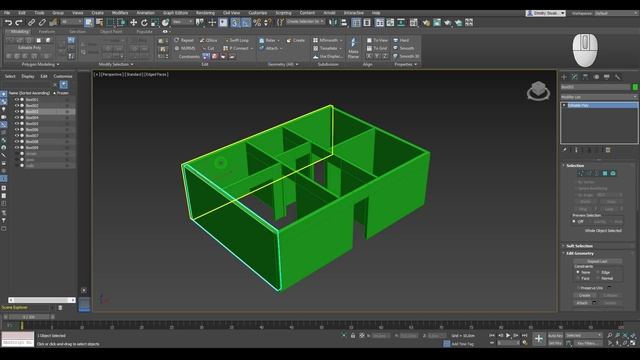Select Element sub-object level icon
This screenshot has height=360, width=640.
coord(613,173)
